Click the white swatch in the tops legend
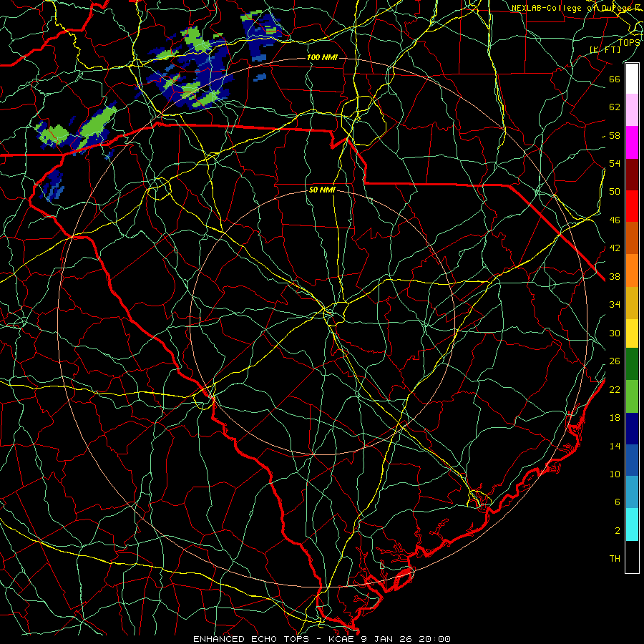The height and width of the screenshot is (644, 644). coord(632,79)
